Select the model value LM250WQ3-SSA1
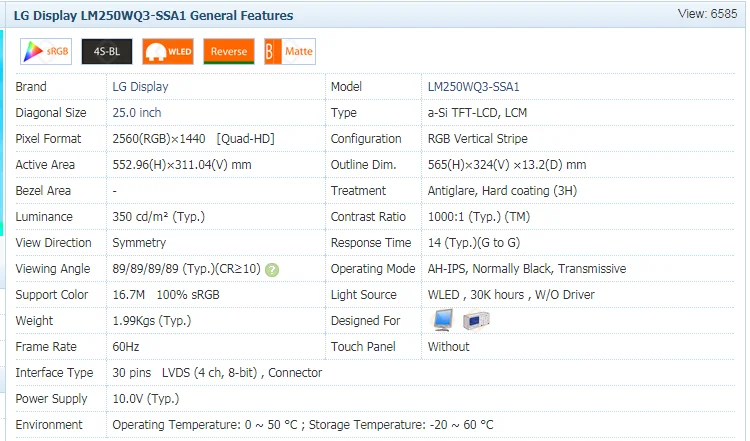The height and width of the screenshot is (441, 750). (473, 87)
